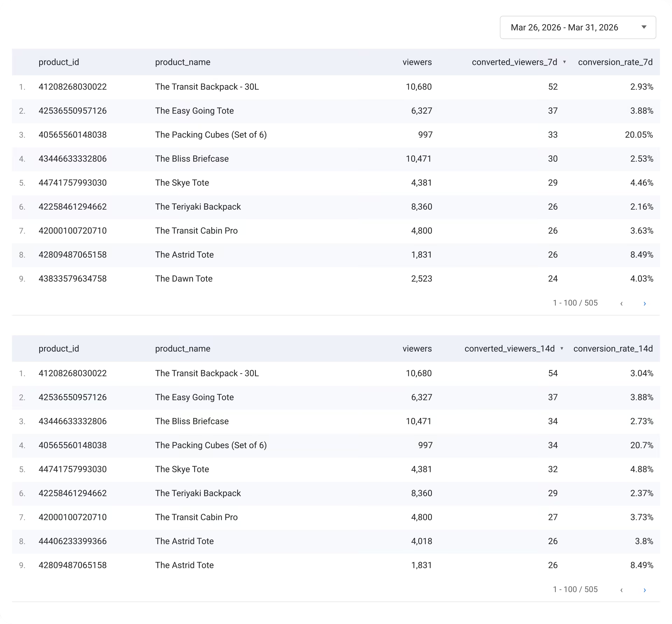The height and width of the screenshot is (624, 672).
Task: Click The Skye Tote in 7d table
Action: (182, 183)
